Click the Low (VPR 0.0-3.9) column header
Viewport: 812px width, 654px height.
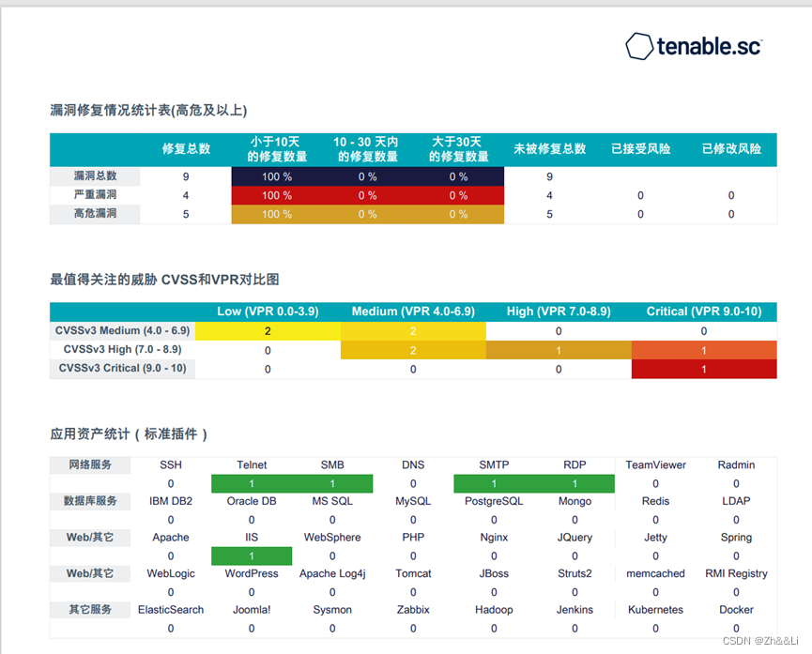[x=268, y=312]
